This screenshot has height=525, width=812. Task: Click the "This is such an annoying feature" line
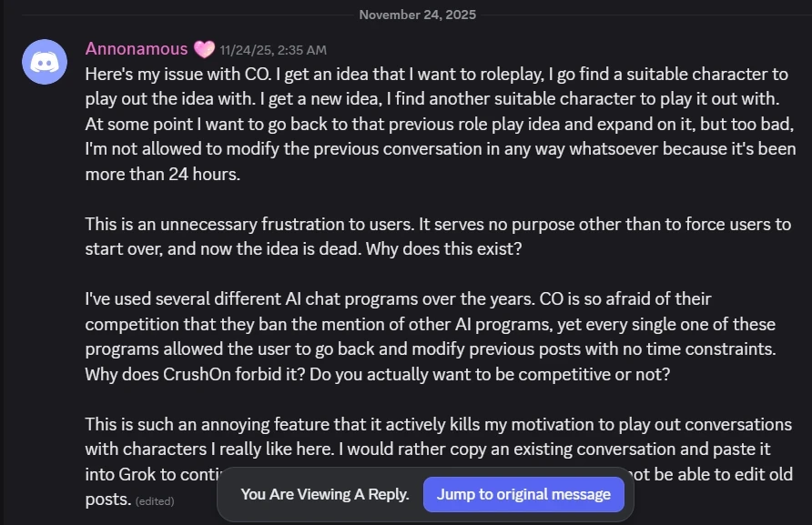[x=437, y=424]
